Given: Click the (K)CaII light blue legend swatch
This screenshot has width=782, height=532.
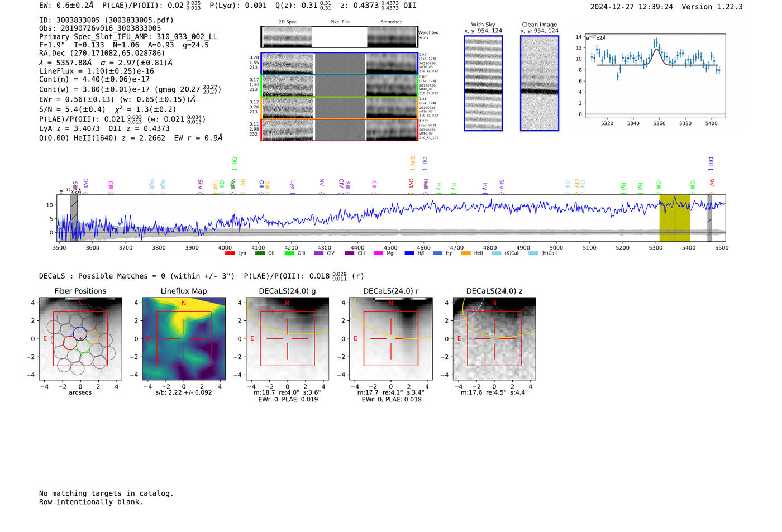Looking at the screenshot, I should click(x=496, y=253).
